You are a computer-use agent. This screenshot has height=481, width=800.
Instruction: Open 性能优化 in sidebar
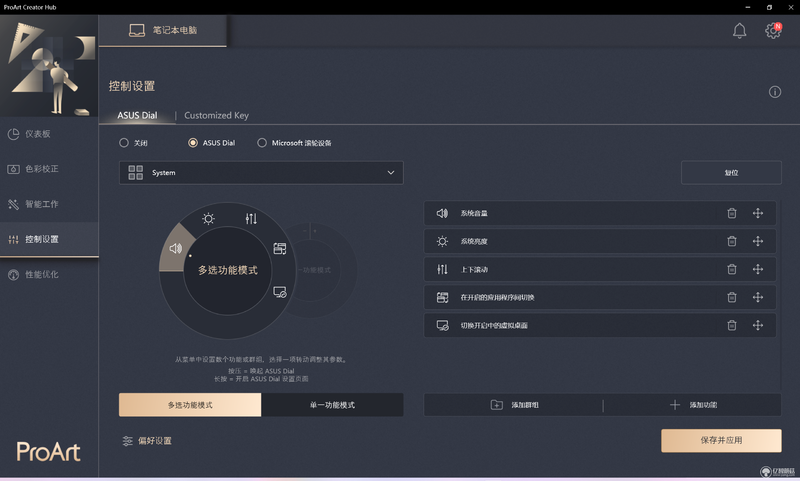tap(49, 274)
